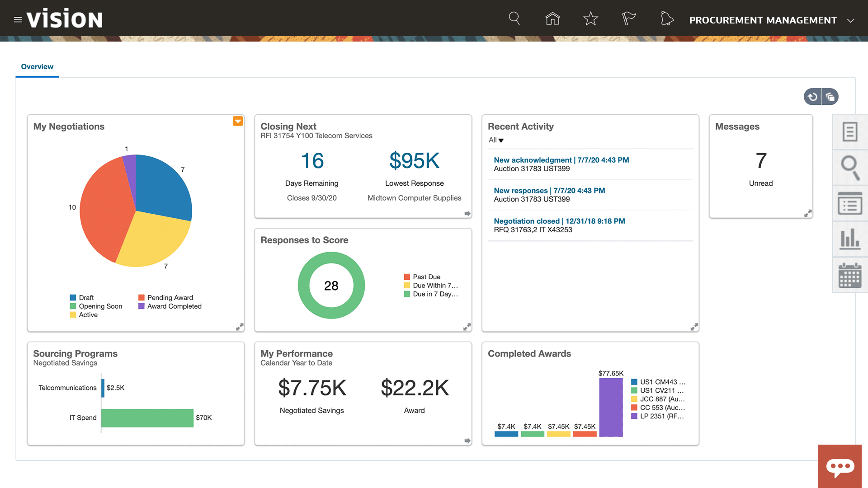Open the chat assistant bubble
The image size is (868, 488).
(840, 466)
